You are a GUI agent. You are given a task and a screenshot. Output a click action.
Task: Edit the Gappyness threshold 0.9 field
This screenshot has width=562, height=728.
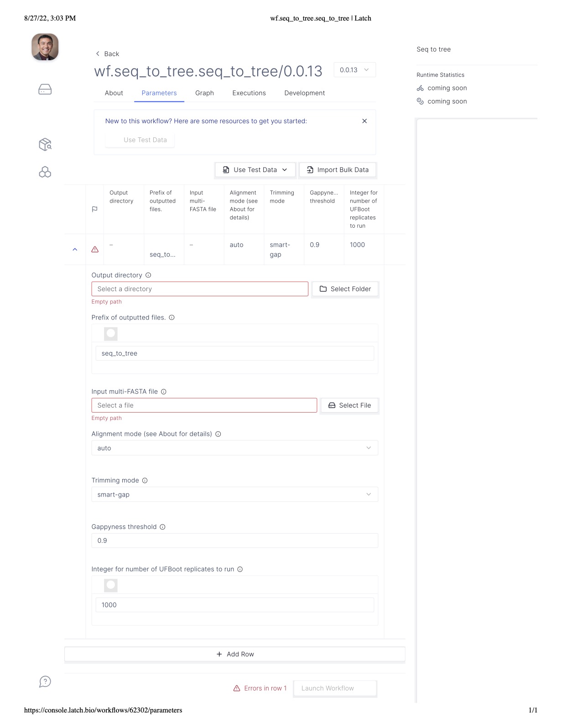click(x=234, y=540)
